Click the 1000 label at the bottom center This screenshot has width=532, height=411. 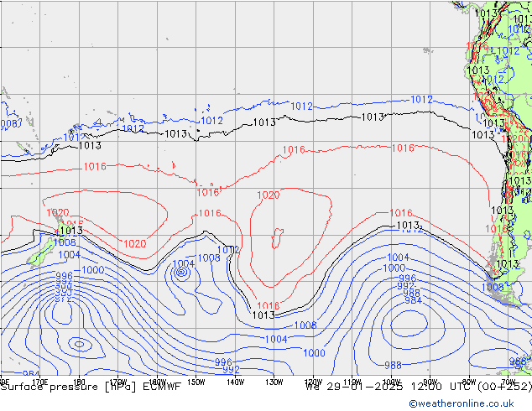pos(314,353)
